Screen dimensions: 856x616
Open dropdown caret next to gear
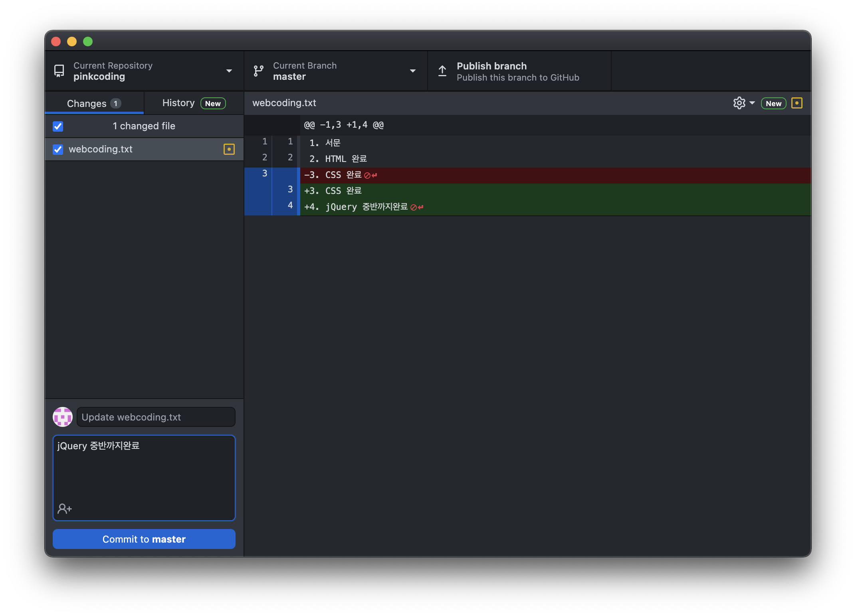[752, 103]
